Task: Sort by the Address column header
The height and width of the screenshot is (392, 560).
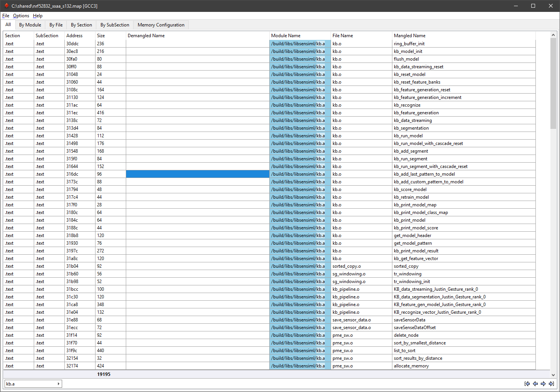Action: [x=80, y=36]
